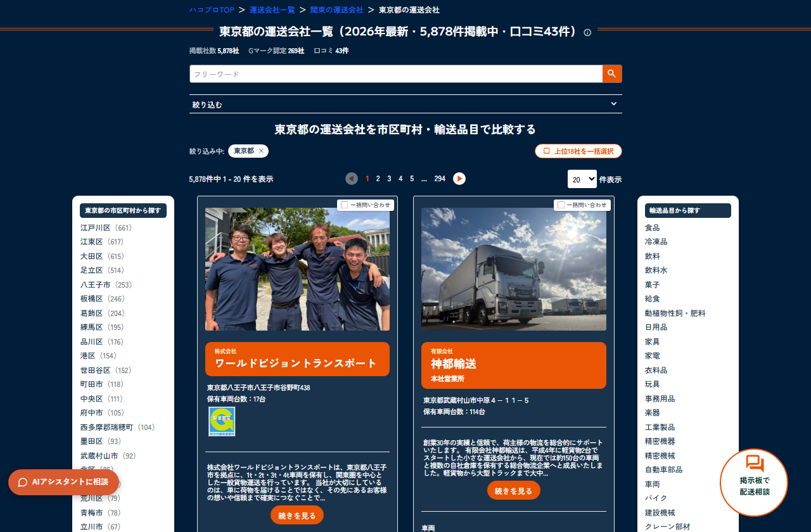The image size is (811, 532).
Task: Open the ワールドビジョントランスポート company title
Action: 297,359
